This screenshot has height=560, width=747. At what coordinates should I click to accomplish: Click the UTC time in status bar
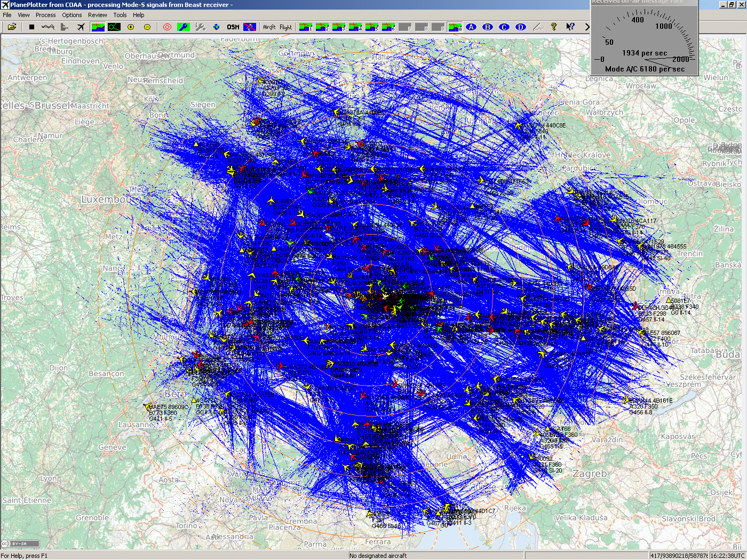pos(727,556)
